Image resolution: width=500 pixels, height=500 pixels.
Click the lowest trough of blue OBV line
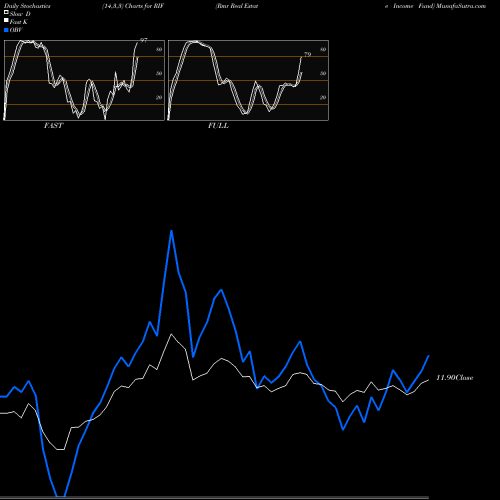pyautogui.click(x=61, y=496)
